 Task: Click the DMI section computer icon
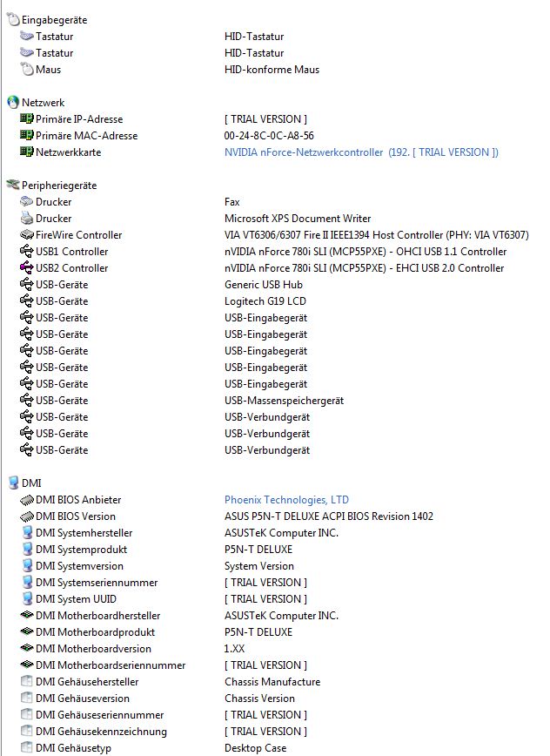point(13,483)
